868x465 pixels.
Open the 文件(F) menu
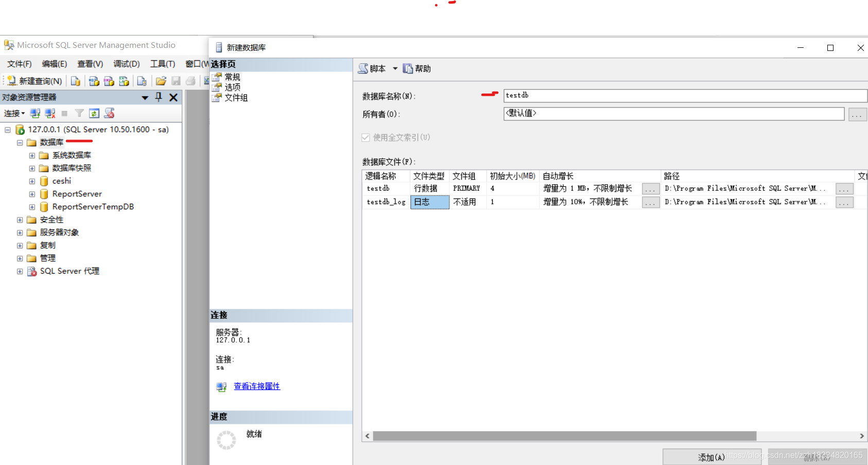pos(20,64)
